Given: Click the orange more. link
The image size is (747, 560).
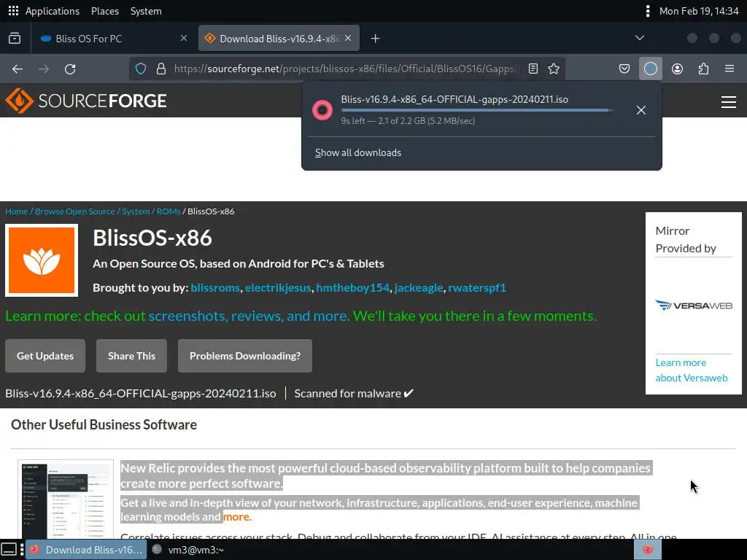Looking at the screenshot, I should click(x=237, y=517).
